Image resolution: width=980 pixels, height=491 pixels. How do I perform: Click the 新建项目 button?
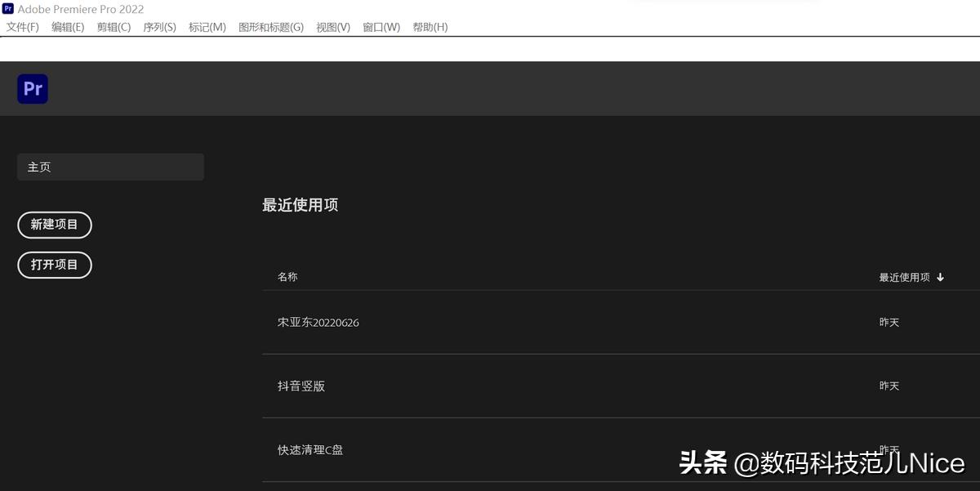(x=54, y=225)
